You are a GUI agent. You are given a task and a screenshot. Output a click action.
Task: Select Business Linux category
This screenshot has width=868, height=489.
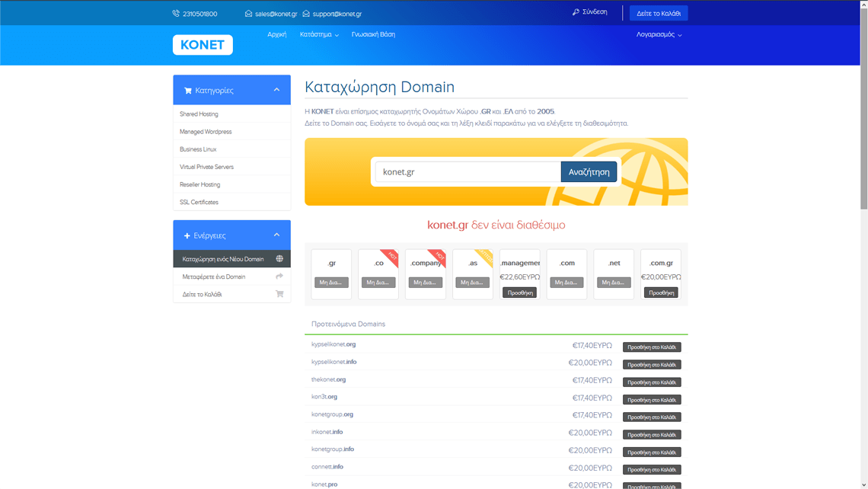pos(232,149)
